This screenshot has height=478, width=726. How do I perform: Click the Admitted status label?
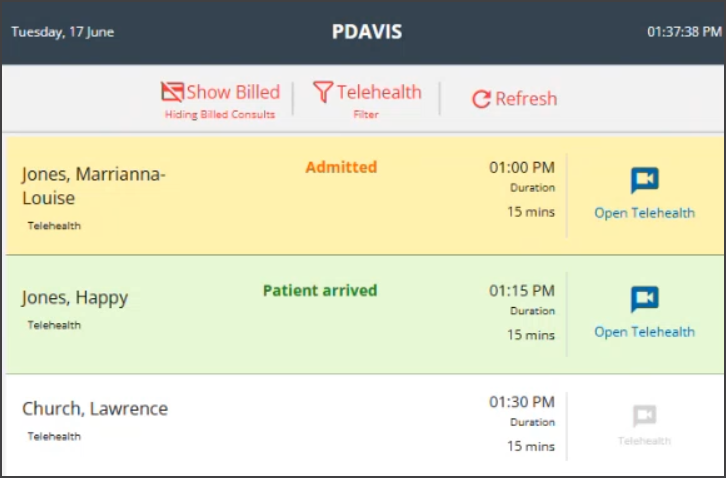coord(341,167)
